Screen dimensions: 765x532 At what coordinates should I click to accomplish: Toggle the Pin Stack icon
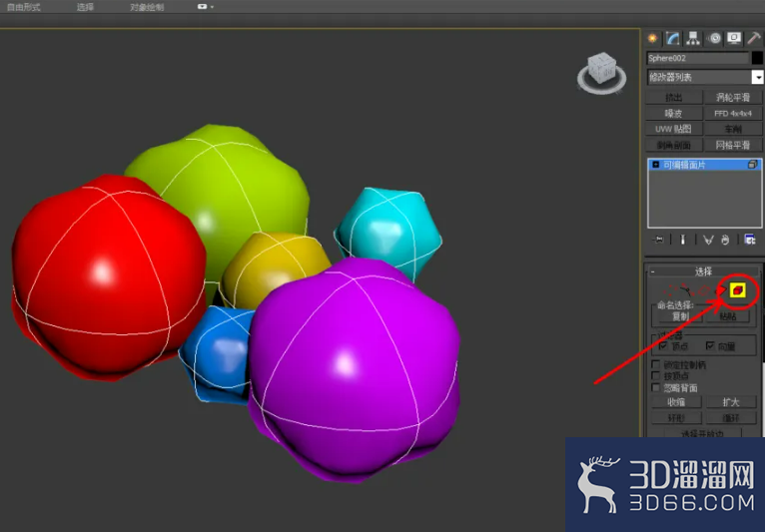click(659, 240)
